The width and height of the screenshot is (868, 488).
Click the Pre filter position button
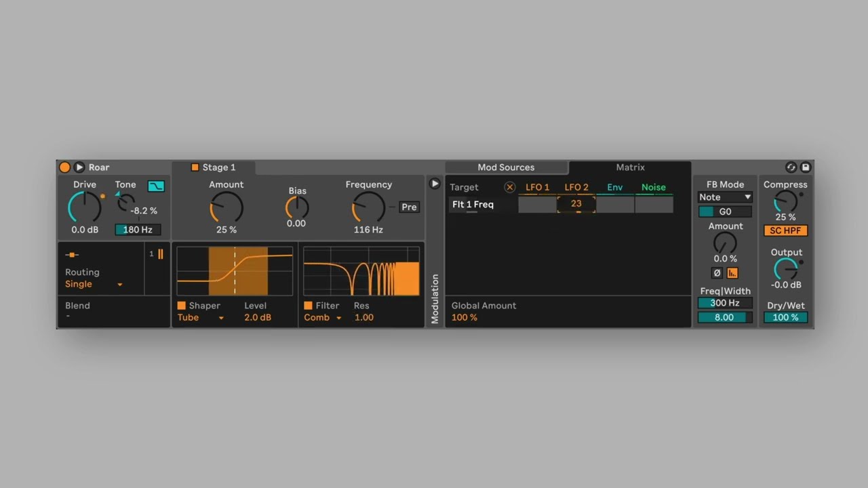[409, 207]
